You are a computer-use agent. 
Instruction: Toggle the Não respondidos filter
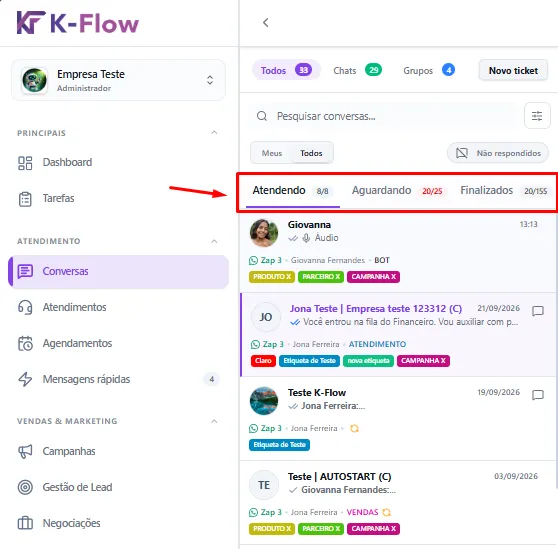tap(498, 153)
